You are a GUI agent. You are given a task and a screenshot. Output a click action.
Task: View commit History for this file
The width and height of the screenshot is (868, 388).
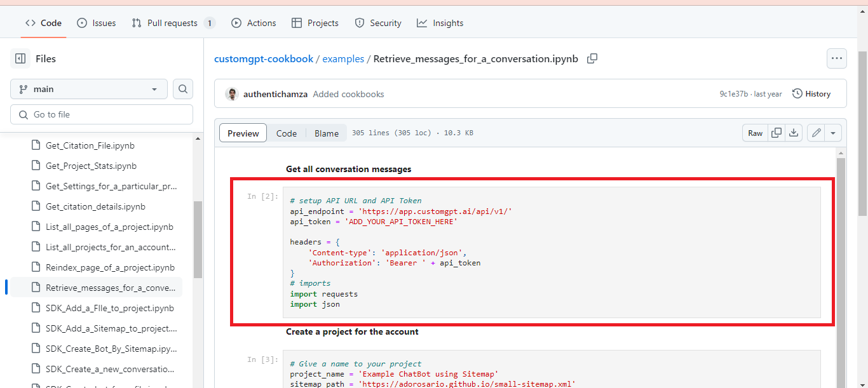(x=811, y=93)
